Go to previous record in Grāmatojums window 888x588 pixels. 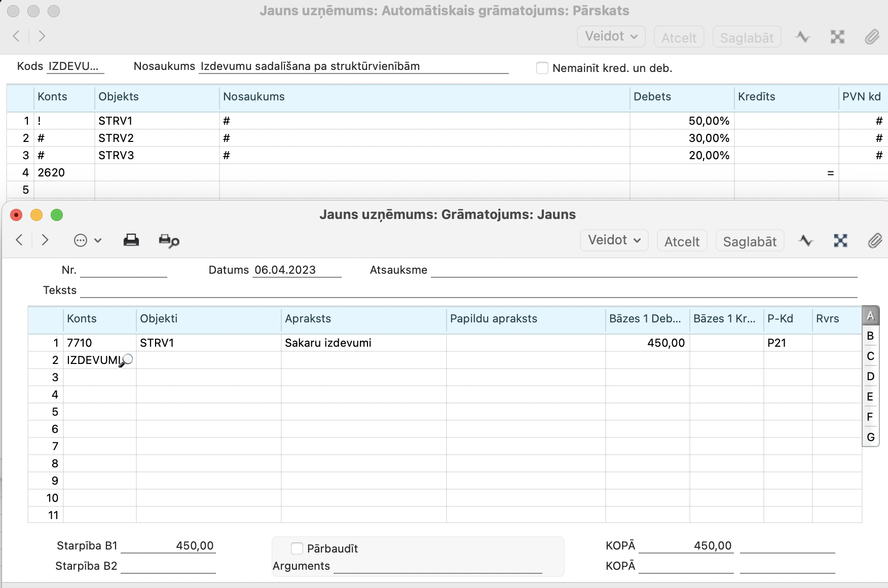19,240
